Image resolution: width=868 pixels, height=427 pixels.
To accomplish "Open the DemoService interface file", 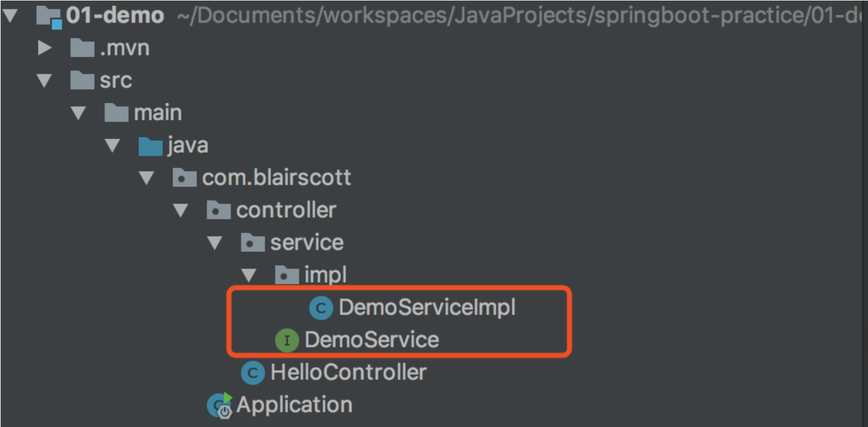I will (372, 341).
